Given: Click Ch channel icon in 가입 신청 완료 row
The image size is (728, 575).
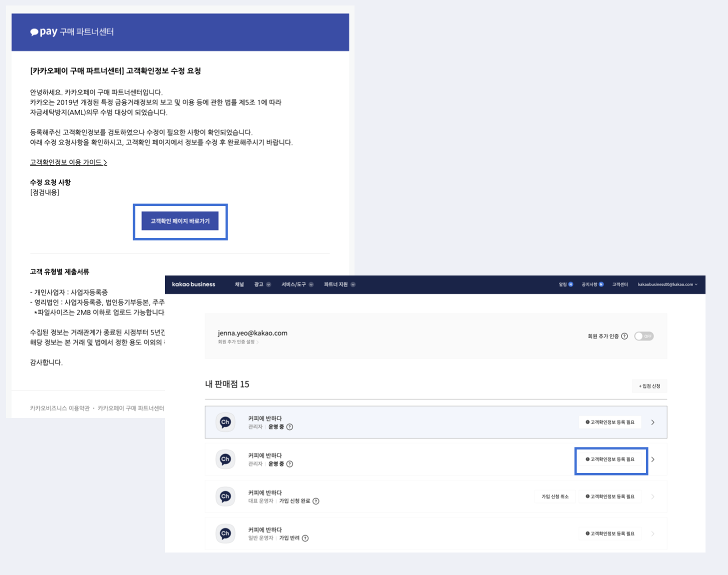Looking at the screenshot, I should (225, 496).
